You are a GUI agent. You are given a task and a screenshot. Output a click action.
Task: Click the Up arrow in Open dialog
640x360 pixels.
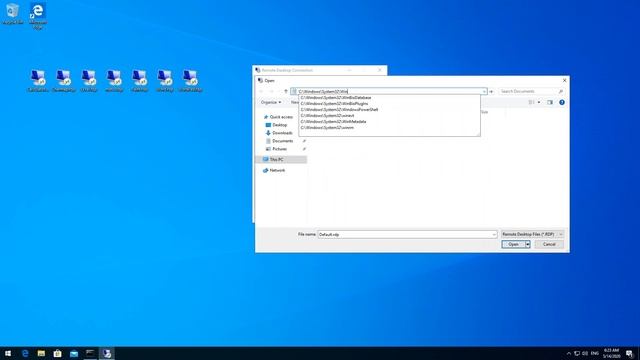pos(286,91)
